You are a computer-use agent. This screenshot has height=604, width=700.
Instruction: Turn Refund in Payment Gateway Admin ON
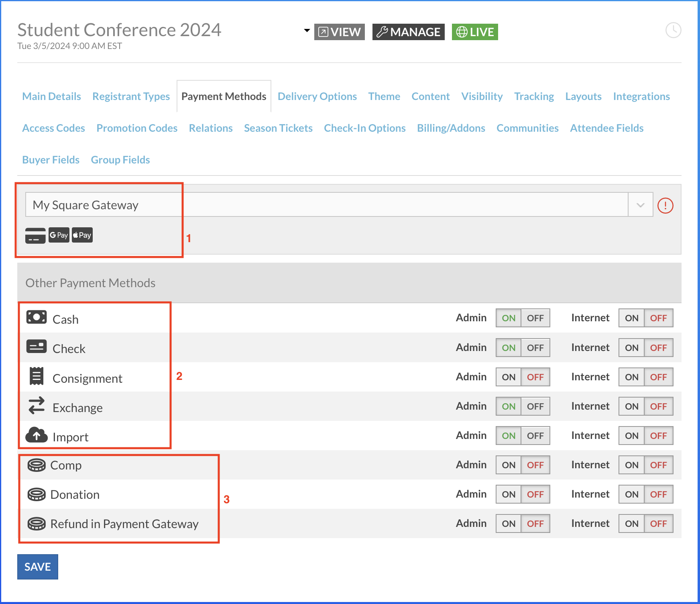point(509,524)
